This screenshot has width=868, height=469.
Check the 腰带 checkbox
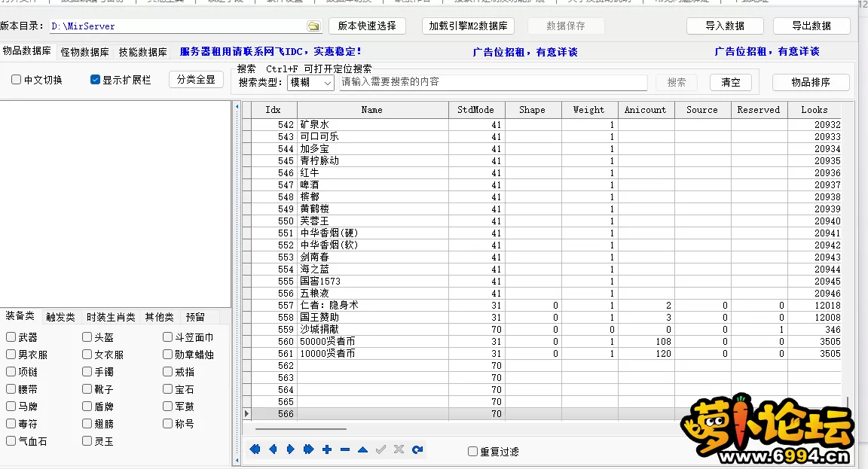click(11, 388)
